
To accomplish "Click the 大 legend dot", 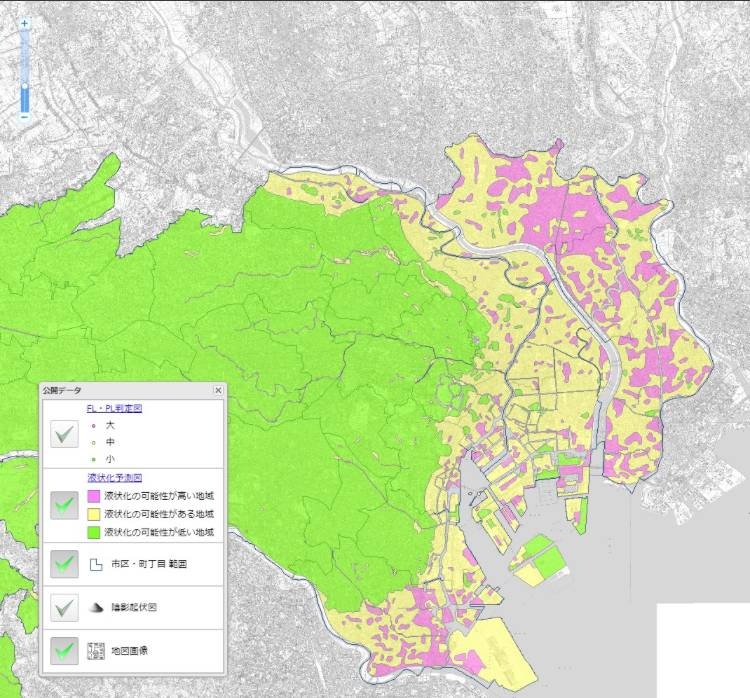I will click(93, 426).
